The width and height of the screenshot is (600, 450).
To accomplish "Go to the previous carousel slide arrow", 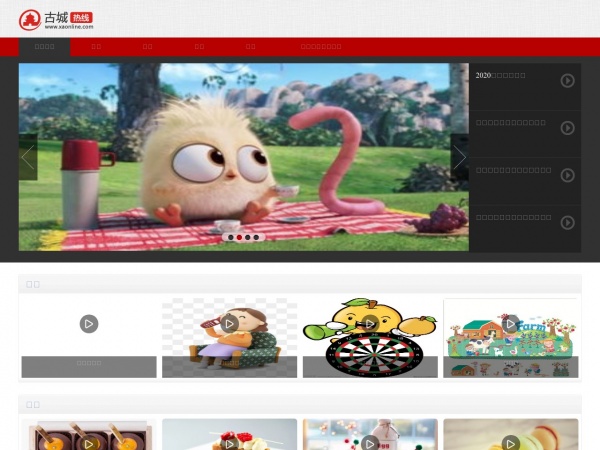I will coord(28,157).
